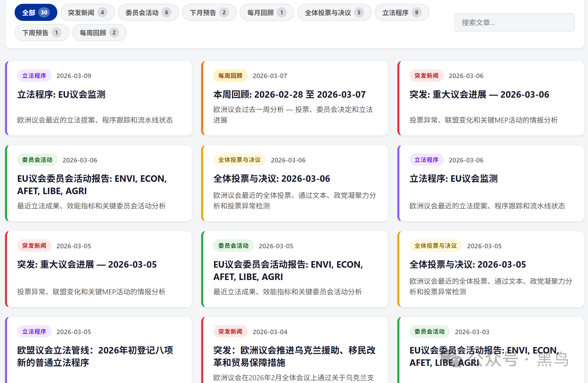588x383 pixels.
Task: Select 下周预告 filter chip
Action: (41, 32)
